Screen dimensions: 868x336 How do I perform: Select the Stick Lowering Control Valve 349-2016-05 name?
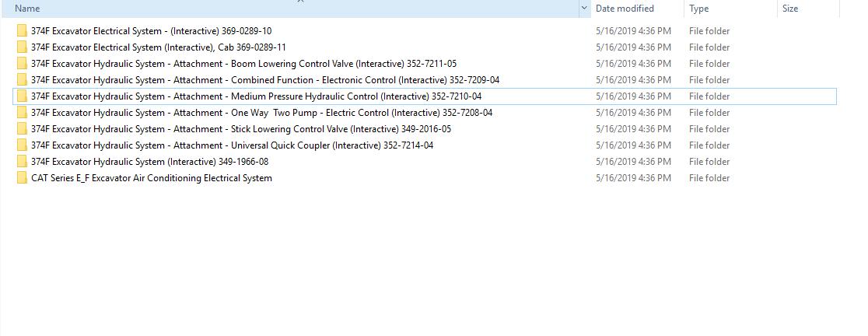(241, 129)
